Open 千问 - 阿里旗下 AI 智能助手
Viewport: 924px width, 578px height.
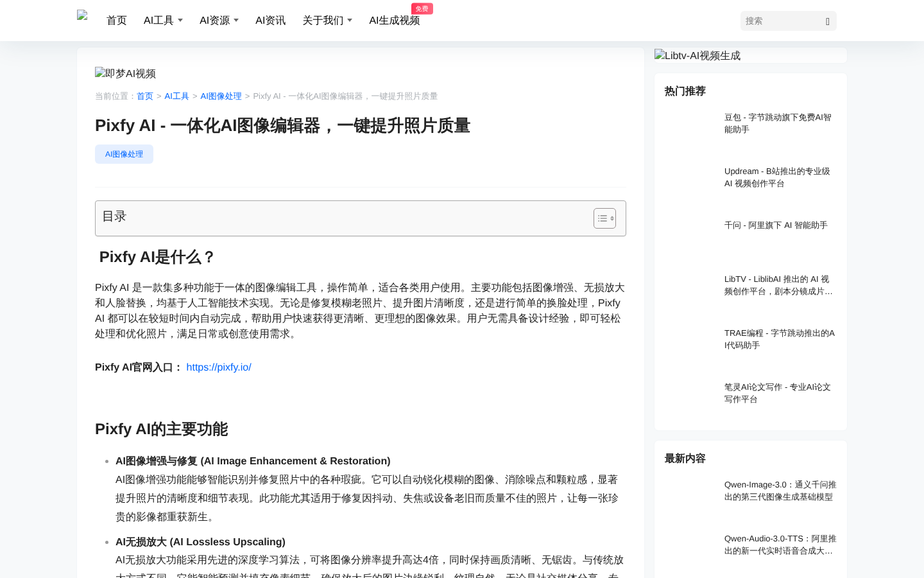coord(776,225)
